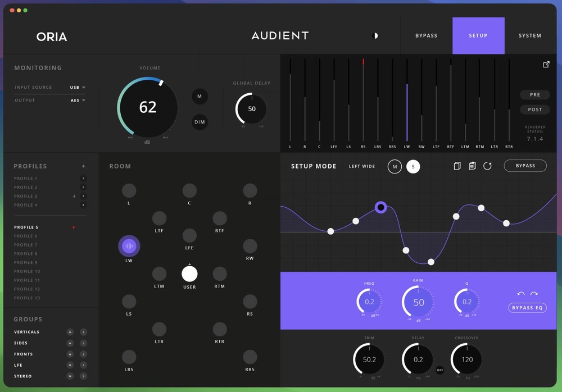Select Profile 10 in the list
The width and height of the screenshot is (562, 392).
(x=27, y=272)
